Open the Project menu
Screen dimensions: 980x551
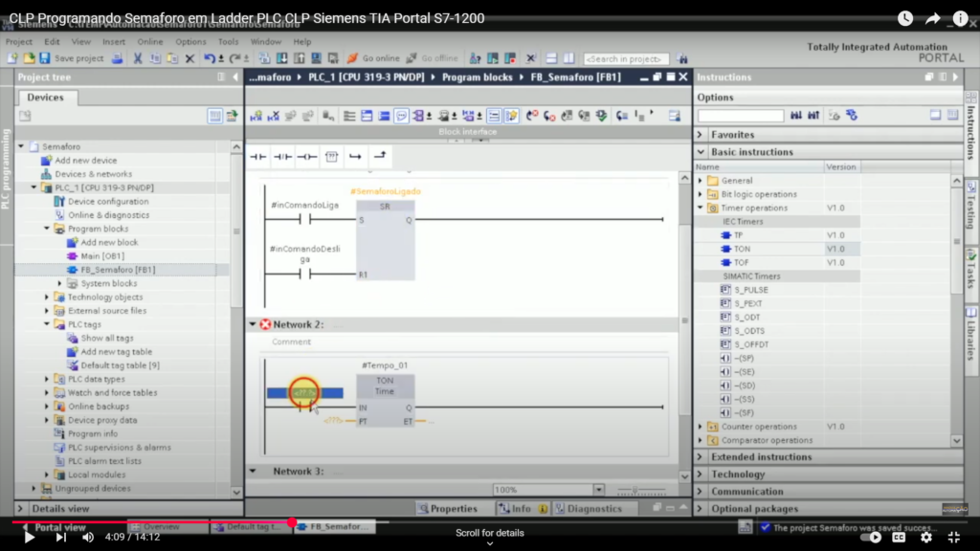point(19,42)
